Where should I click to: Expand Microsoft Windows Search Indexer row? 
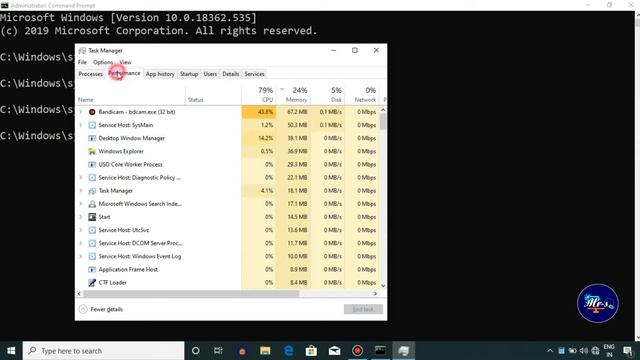pyautogui.click(x=81, y=204)
